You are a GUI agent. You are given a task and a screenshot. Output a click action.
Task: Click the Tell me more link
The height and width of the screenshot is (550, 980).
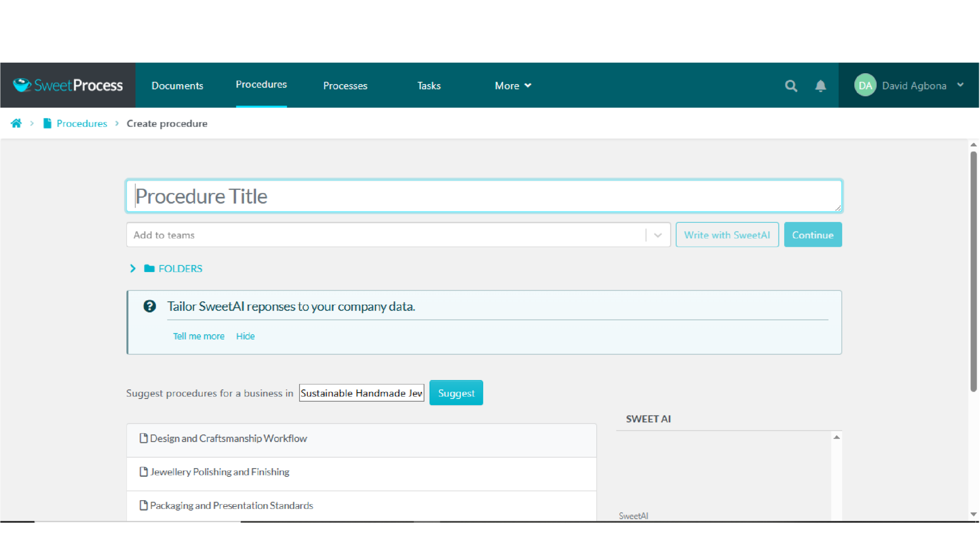click(x=199, y=336)
